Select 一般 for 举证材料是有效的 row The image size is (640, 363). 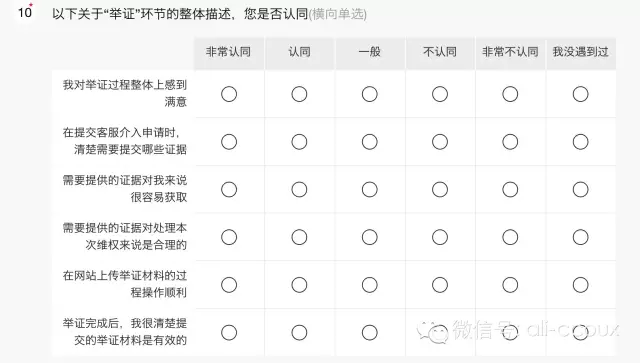[369, 333]
